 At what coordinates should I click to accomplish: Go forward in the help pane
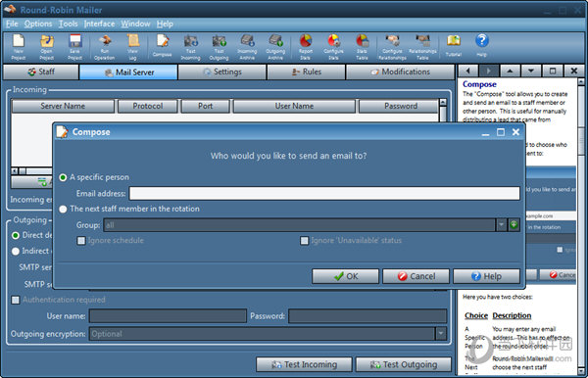click(488, 71)
